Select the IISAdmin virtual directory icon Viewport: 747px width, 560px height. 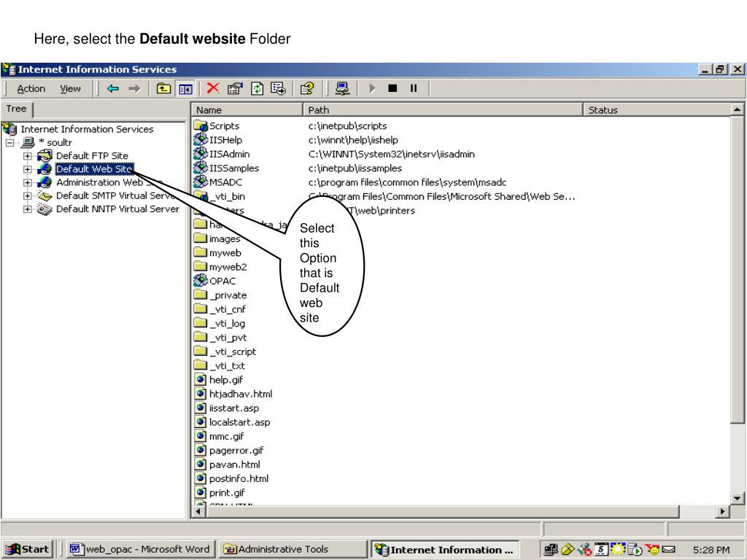(x=201, y=154)
